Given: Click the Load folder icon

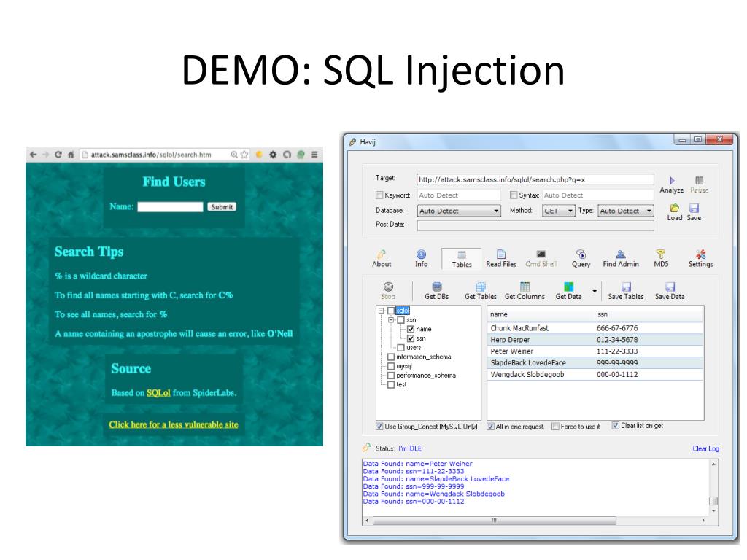Looking at the screenshot, I should pyautogui.click(x=674, y=208).
